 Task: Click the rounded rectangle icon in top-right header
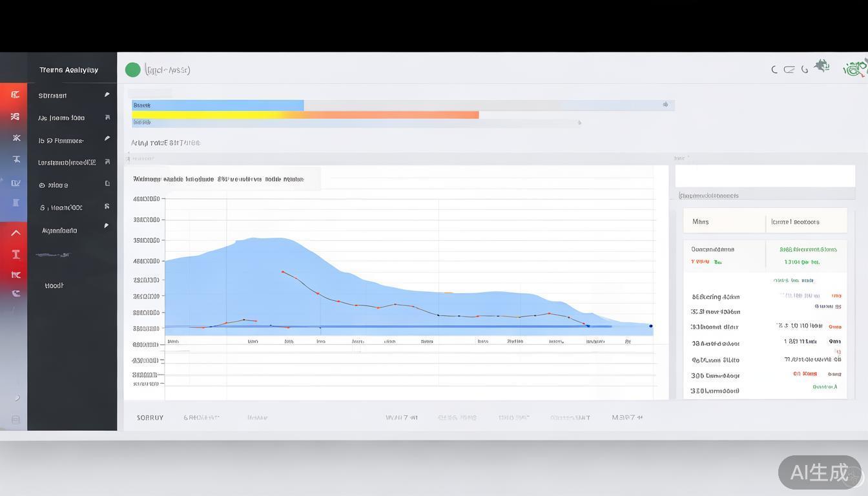(x=789, y=70)
